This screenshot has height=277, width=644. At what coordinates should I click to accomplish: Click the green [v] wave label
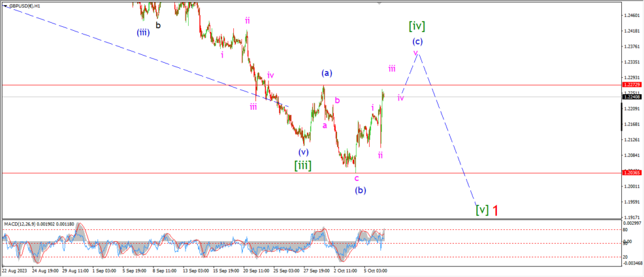(482, 210)
